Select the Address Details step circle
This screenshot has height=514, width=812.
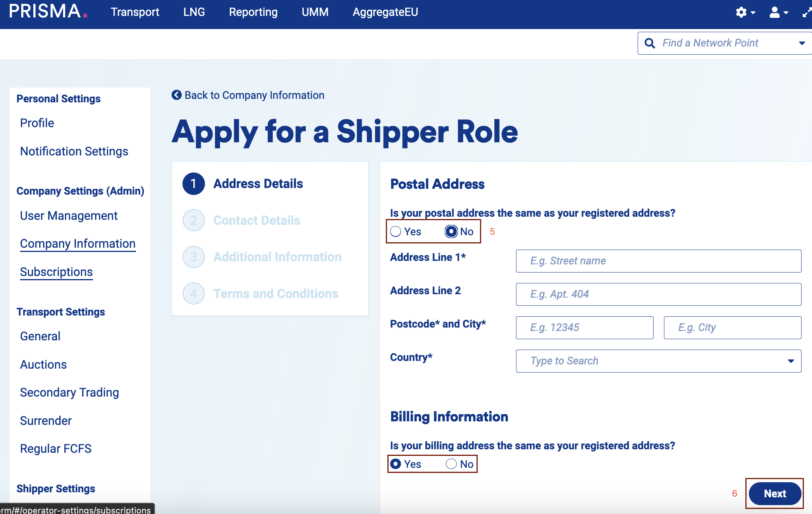[193, 183]
